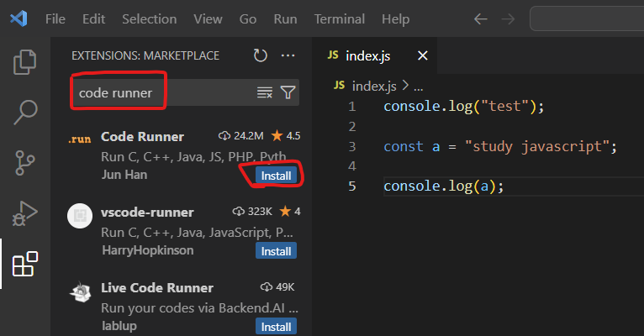Open the vscode-runner extension title
Image resolution: width=644 pixels, height=336 pixels.
(x=147, y=213)
